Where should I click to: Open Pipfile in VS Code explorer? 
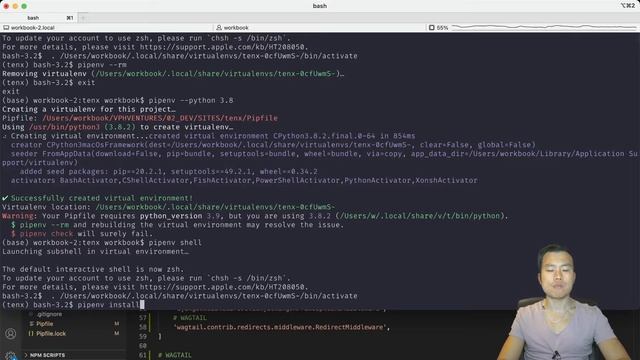[44, 324]
